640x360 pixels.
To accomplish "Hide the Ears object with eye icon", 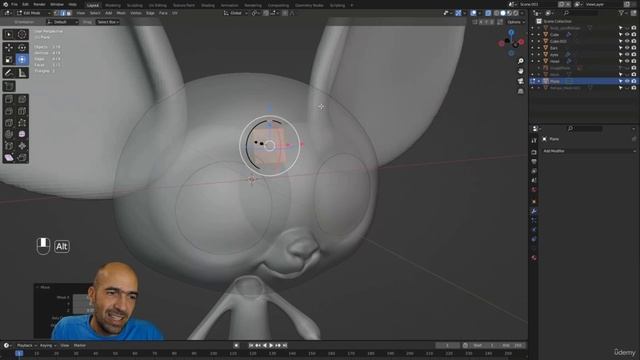I will (627, 48).
